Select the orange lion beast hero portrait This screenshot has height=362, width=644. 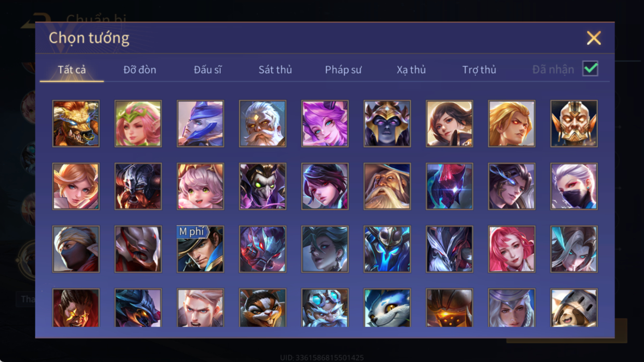coord(76,124)
